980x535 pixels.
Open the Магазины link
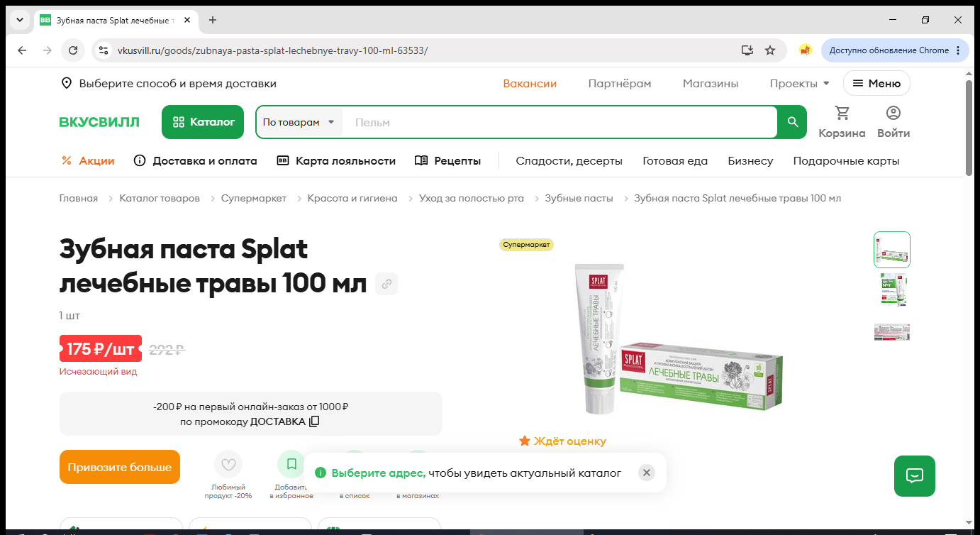tap(711, 84)
